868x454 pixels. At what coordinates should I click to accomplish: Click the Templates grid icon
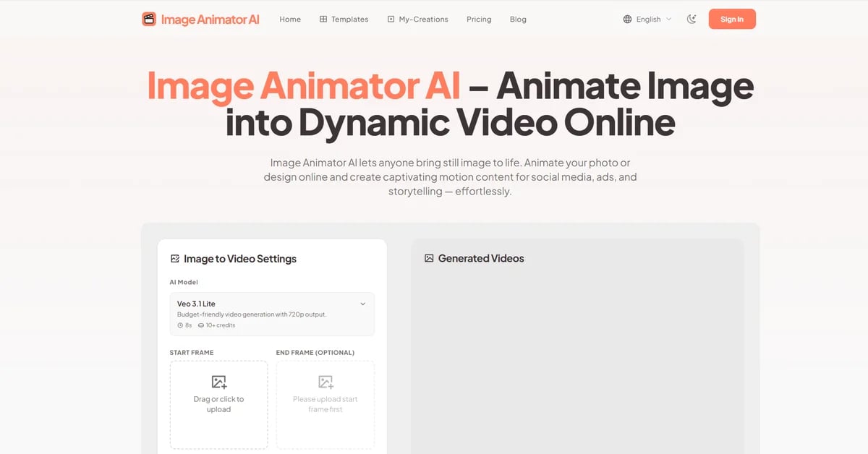[x=323, y=20]
